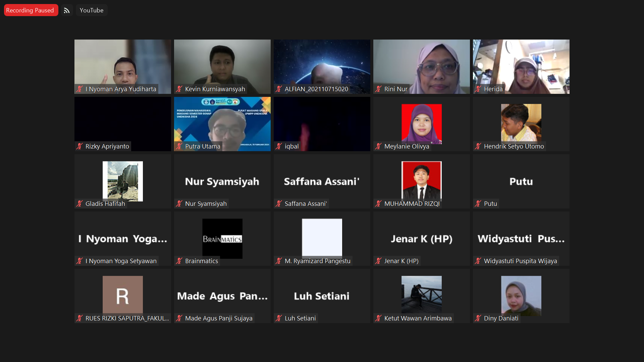The height and width of the screenshot is (362, 644).
Task: Click muted mic icon next to Brainmatics
Action: (179, 261)
